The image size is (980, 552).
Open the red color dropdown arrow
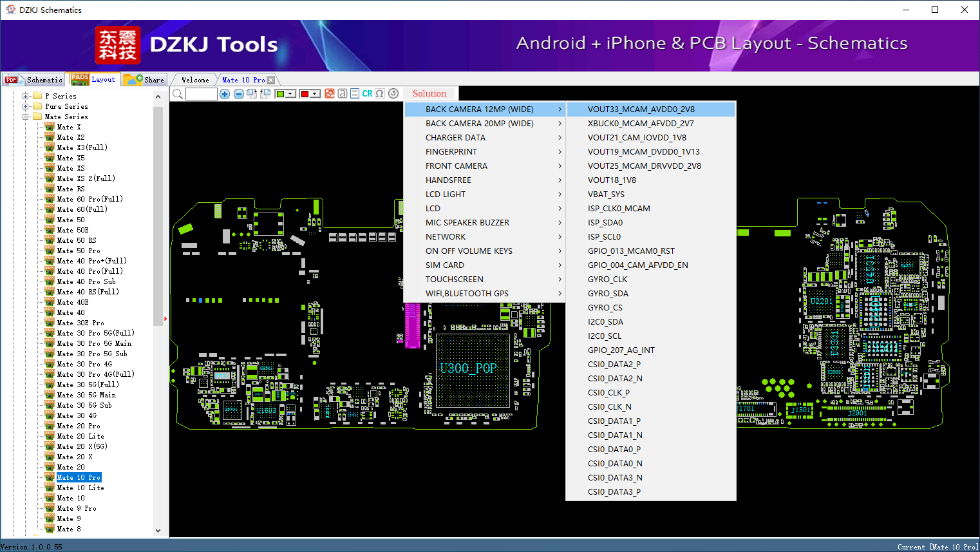[x=316, y=94]
